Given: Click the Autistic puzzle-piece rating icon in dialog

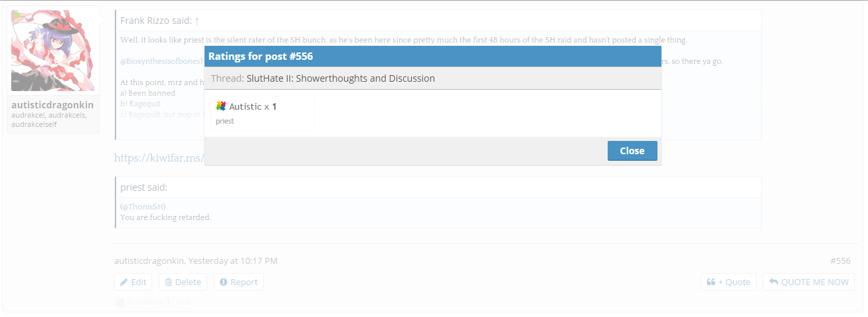Looking at the screenshot, I should (221, 106).
